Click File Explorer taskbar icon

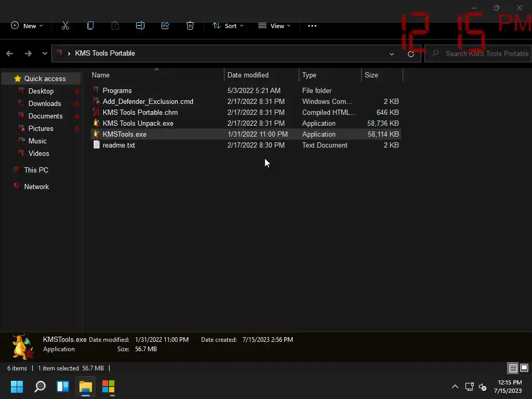click(86, 387)
